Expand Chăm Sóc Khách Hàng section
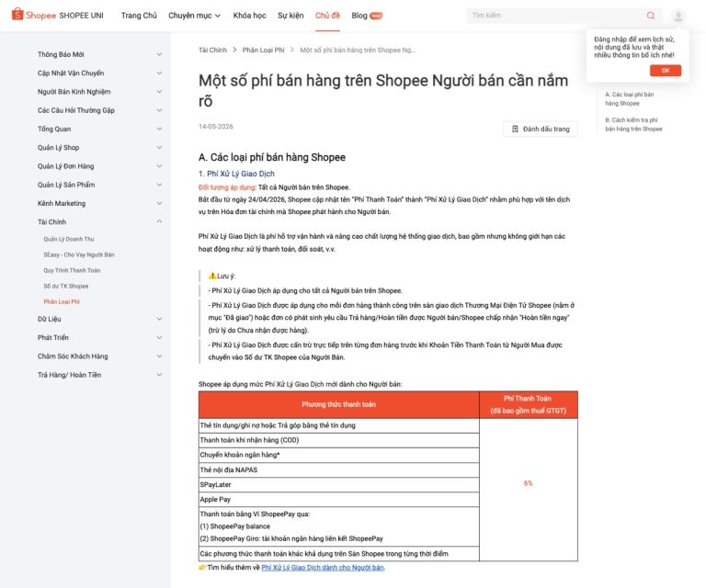 tap(99, 356)
